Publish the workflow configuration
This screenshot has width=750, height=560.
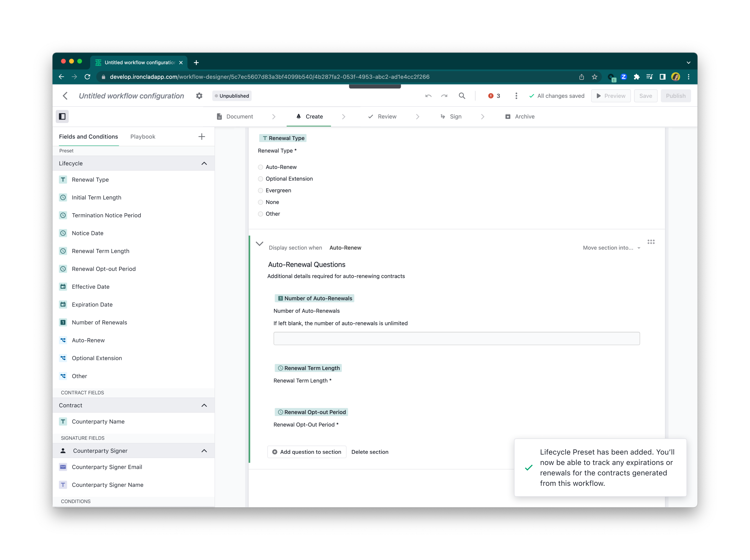[676, 96]
